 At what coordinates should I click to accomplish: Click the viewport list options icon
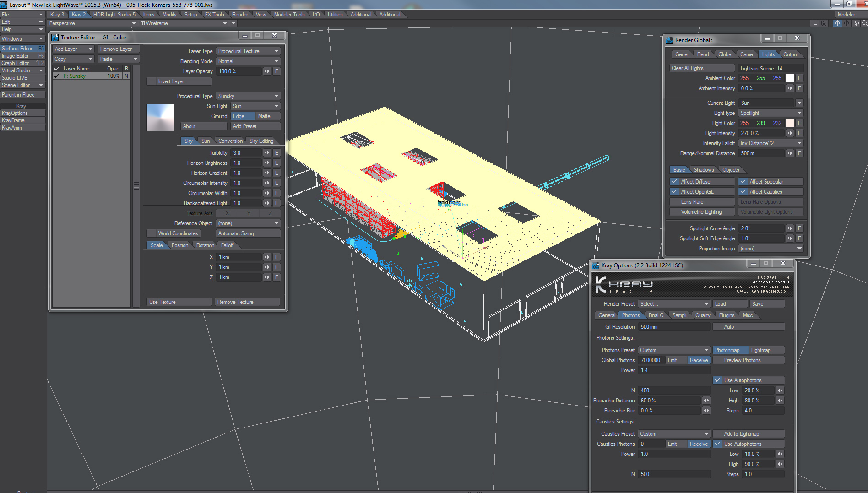coord(814,23)
